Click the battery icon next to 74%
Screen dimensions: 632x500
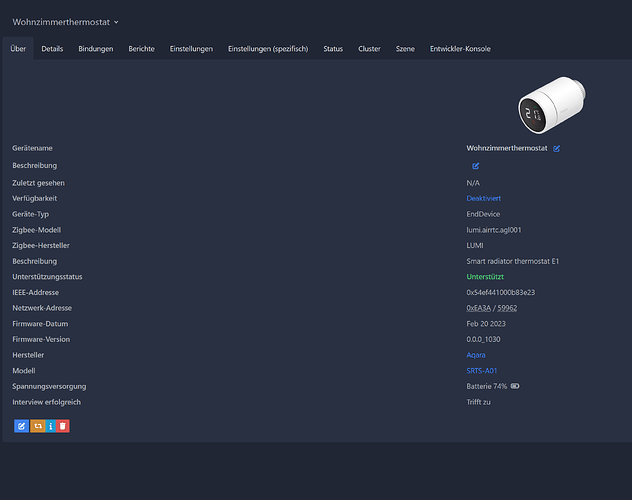click(515, 385)
